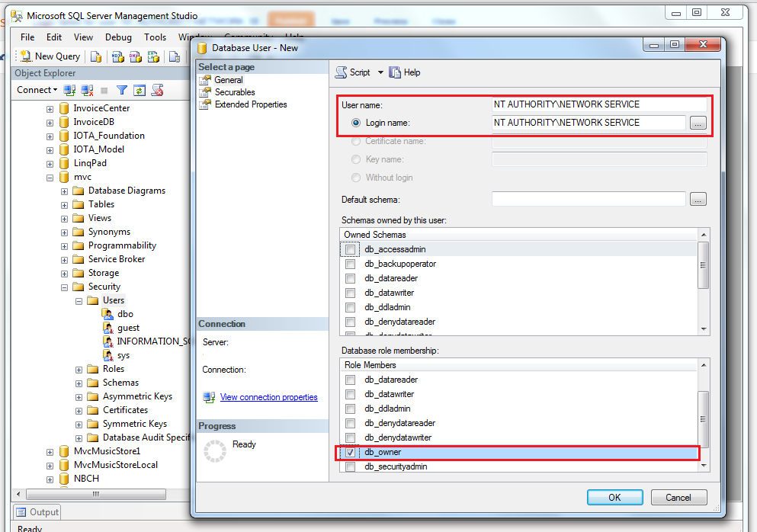Click the Users folder icon
The height and width of the screenshot is (532, 757).
(93, 300)
